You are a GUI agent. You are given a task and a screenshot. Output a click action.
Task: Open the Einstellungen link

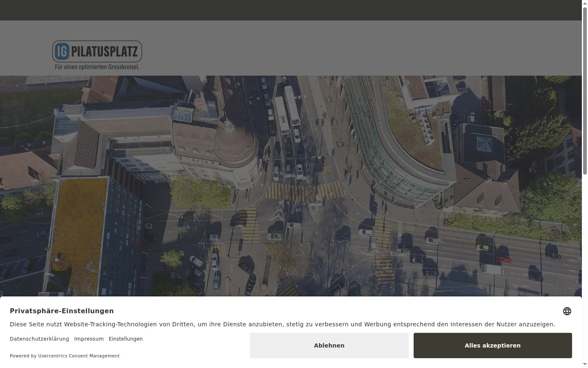(126, 339)
